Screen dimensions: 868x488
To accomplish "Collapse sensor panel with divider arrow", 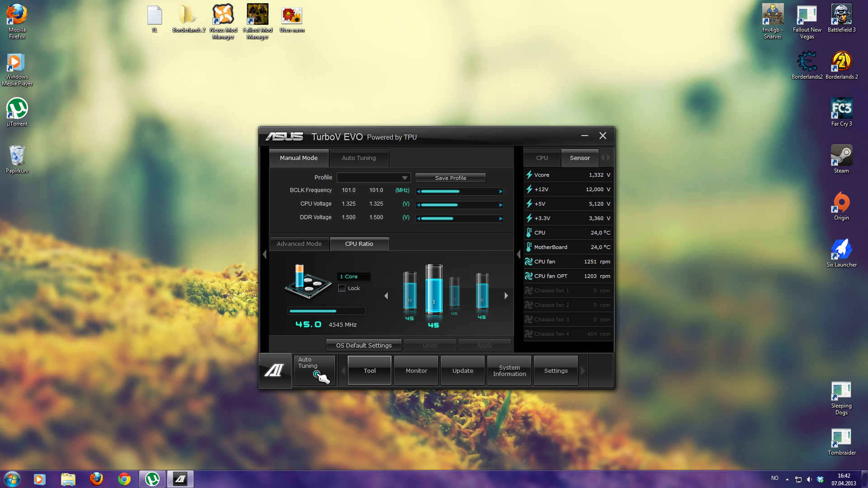I will tap(519, 254).
